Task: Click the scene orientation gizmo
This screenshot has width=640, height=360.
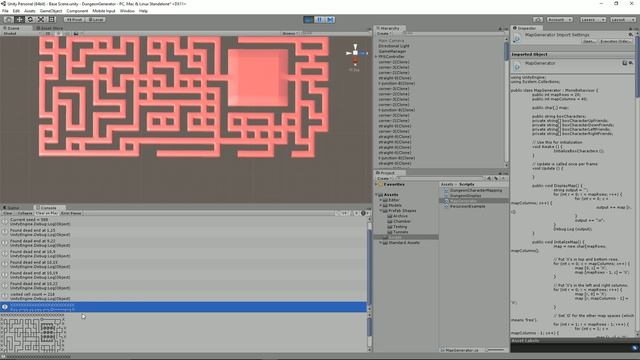Action: coord(356,53)
